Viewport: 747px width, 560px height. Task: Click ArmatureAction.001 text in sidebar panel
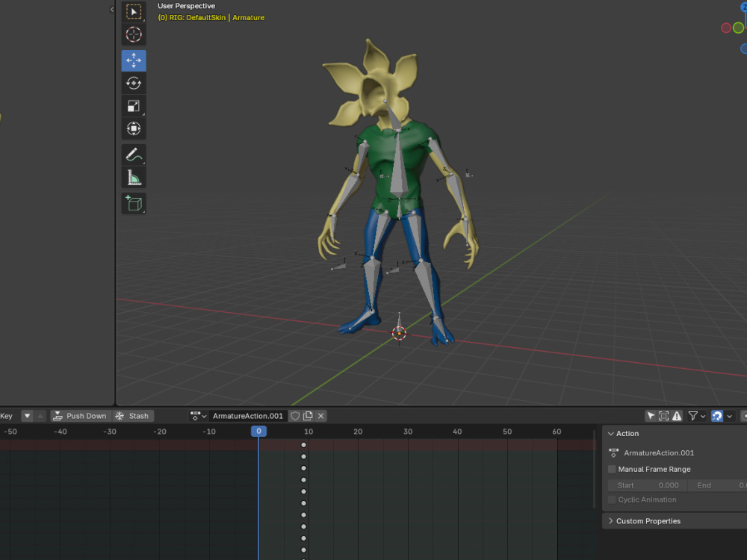[x=659, y=453]
